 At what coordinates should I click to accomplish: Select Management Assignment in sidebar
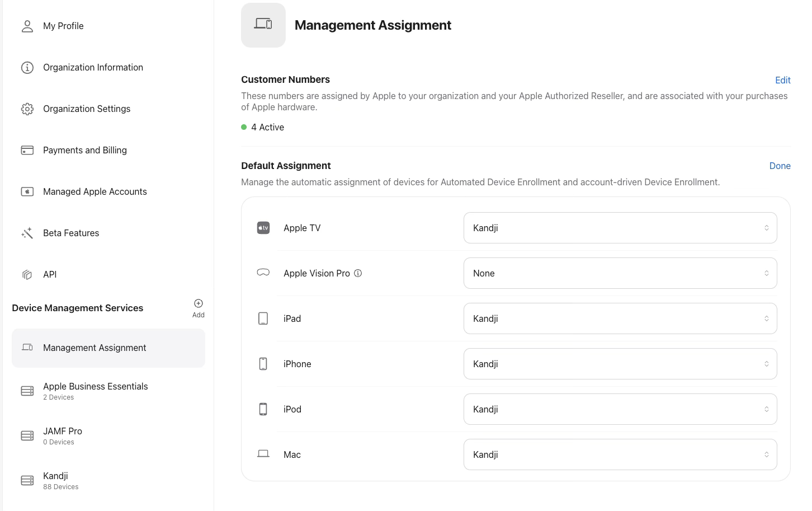[x=108, y=348]
